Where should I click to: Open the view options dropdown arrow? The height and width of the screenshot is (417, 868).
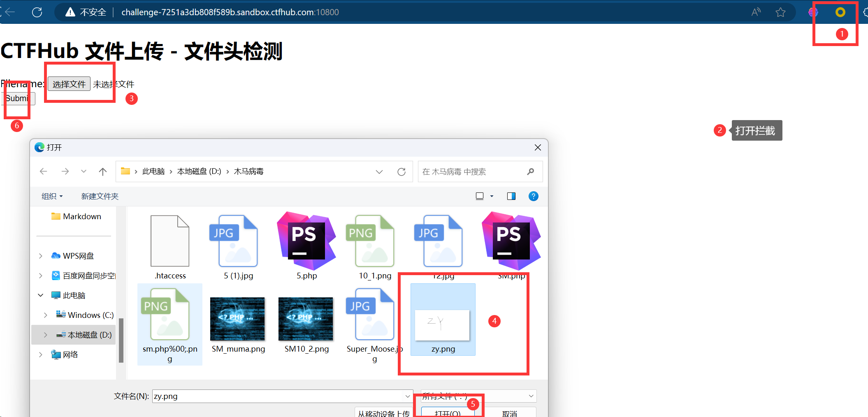pyautogui.click(x=492, y=196)
